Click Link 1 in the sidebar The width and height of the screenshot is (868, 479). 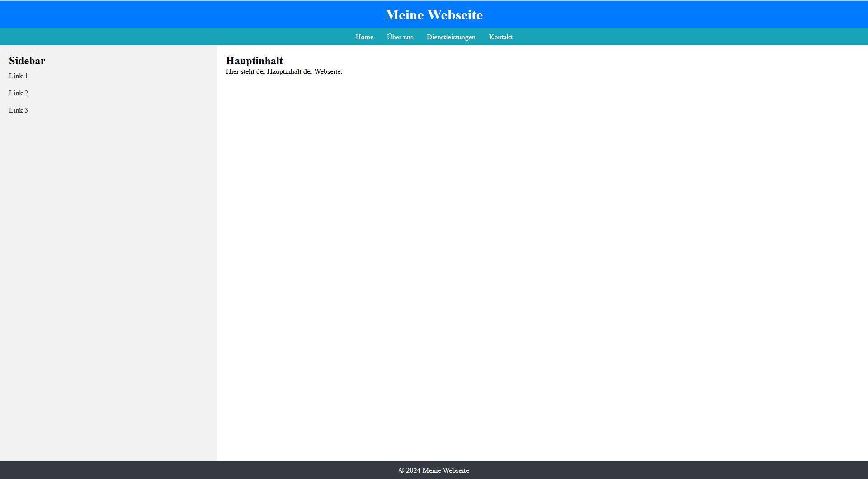pyautogui.click(x=19, y=76)
